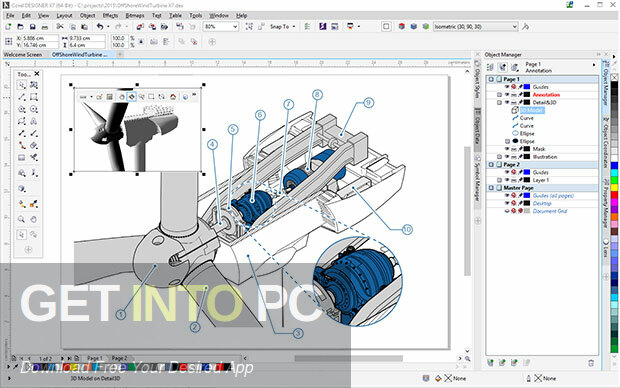
Task: Click the hand pan icon in 3D model toolbar
Action: 122,97
